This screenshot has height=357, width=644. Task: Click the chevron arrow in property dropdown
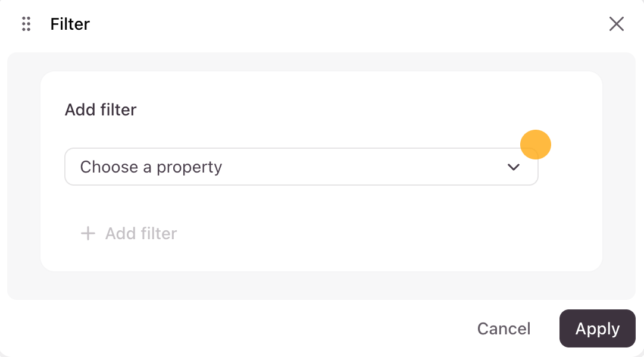coord(513,167)
